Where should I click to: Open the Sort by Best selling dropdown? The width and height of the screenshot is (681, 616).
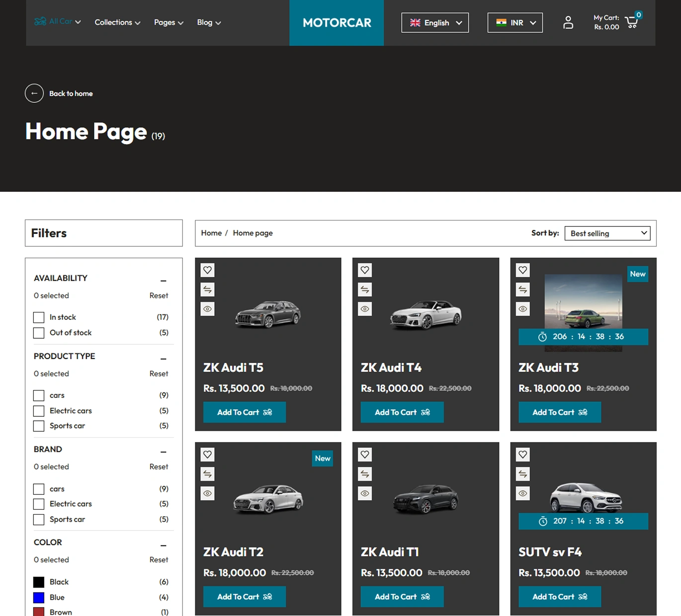click(607, 233)
